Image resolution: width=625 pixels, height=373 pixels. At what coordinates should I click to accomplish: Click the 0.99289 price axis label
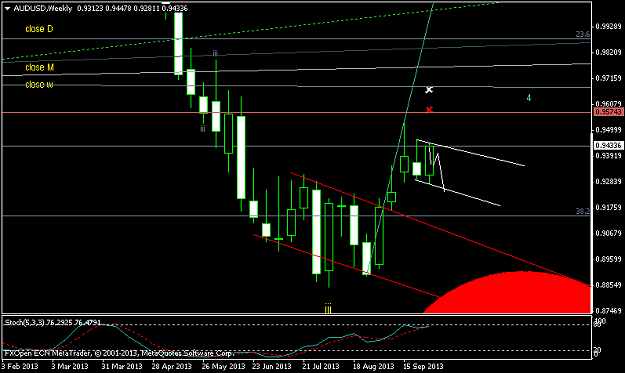[x=608, y=27]
